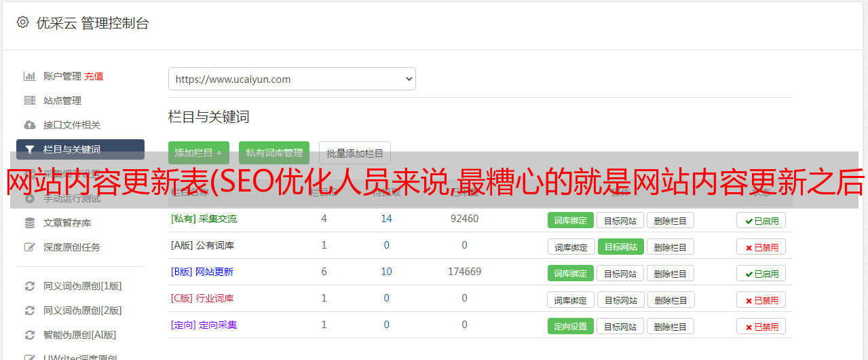This screenshot has width=868, height=360.
Task: Click 删除栏目 in the 网站更新 row
Action: click(x=671, y=273)
